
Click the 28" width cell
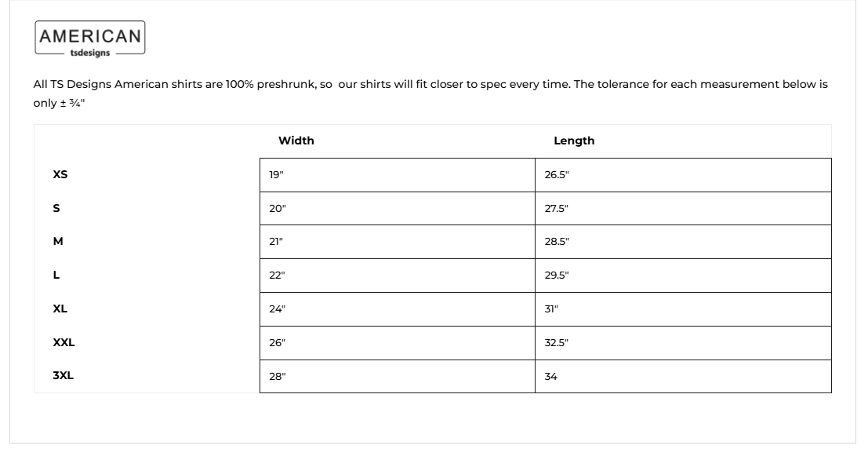(397, 377)
